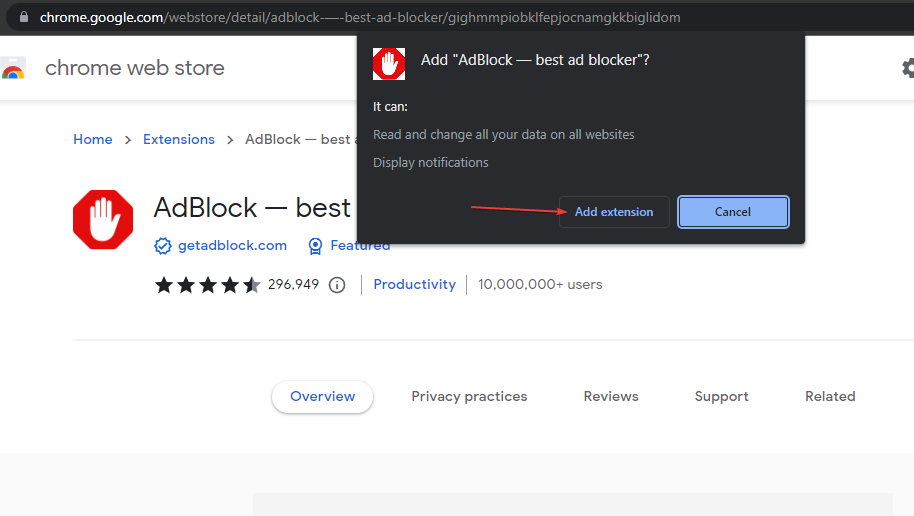
Task: Click the AdBlock icon in the dialog
Action: pyautogui.click(x=389, y=64)
